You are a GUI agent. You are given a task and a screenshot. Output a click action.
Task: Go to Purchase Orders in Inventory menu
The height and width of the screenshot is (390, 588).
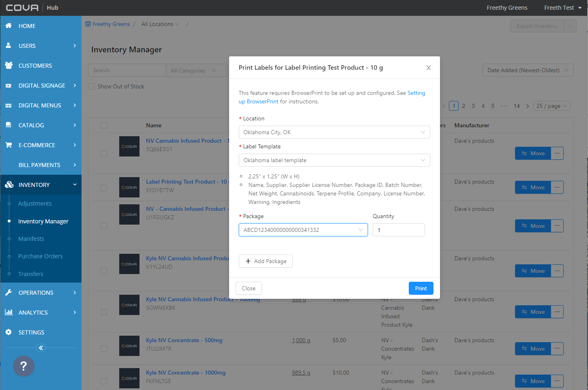41,256
